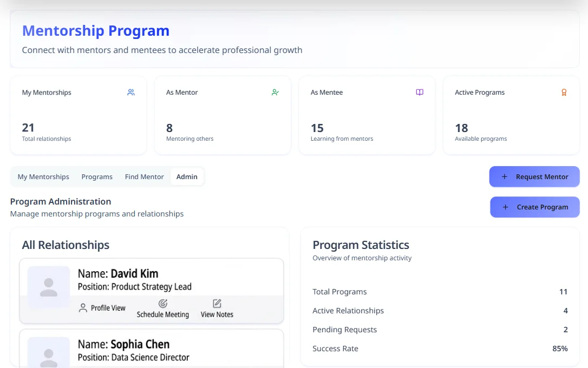Click the '21' total relationships value

pos(28,128)
